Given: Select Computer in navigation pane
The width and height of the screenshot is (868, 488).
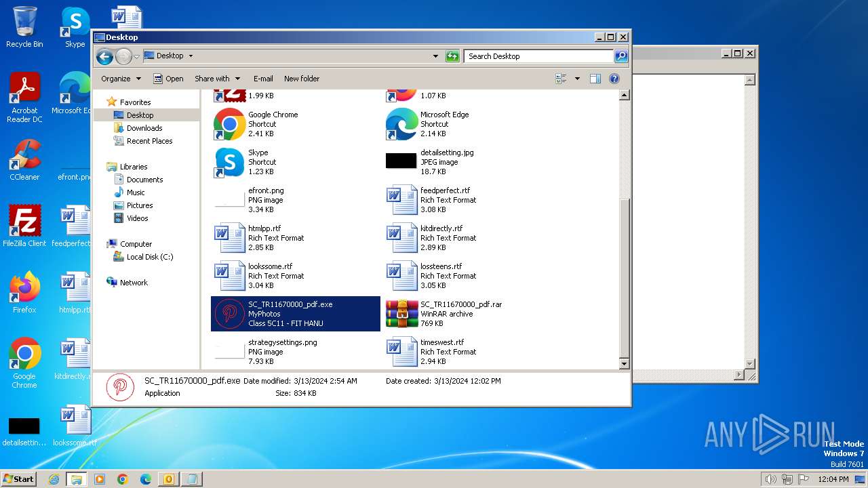Looking at the screenshot, I should [x=129, y=244].
